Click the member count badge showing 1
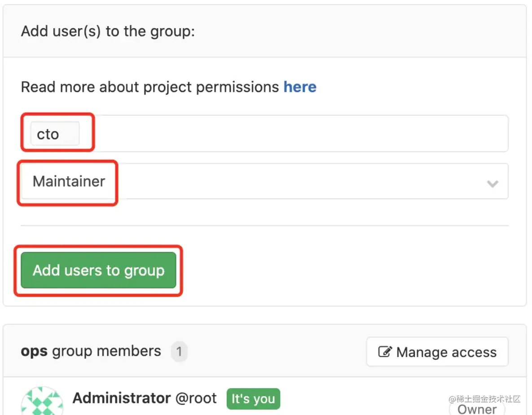 pyautogui.click(x=179, y=352)
